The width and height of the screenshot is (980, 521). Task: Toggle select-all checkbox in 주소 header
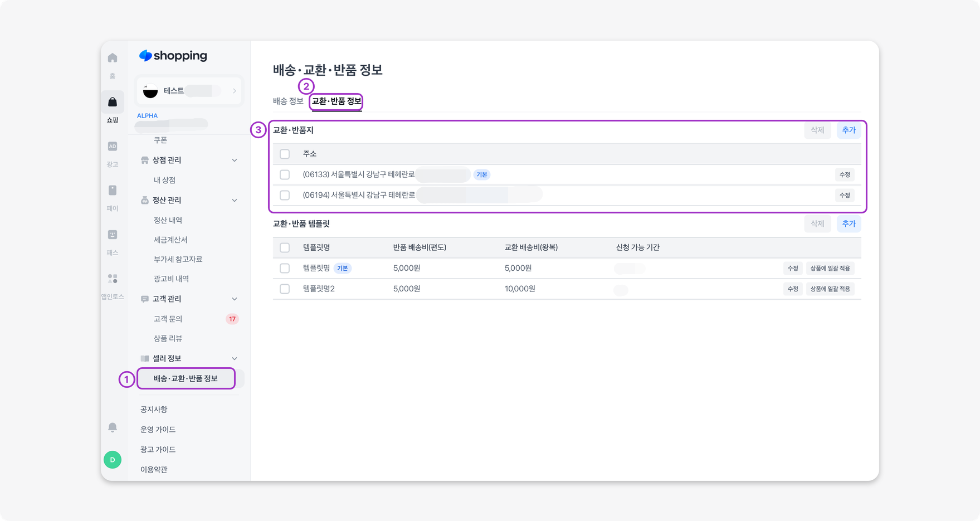click(x=285, y=154)
